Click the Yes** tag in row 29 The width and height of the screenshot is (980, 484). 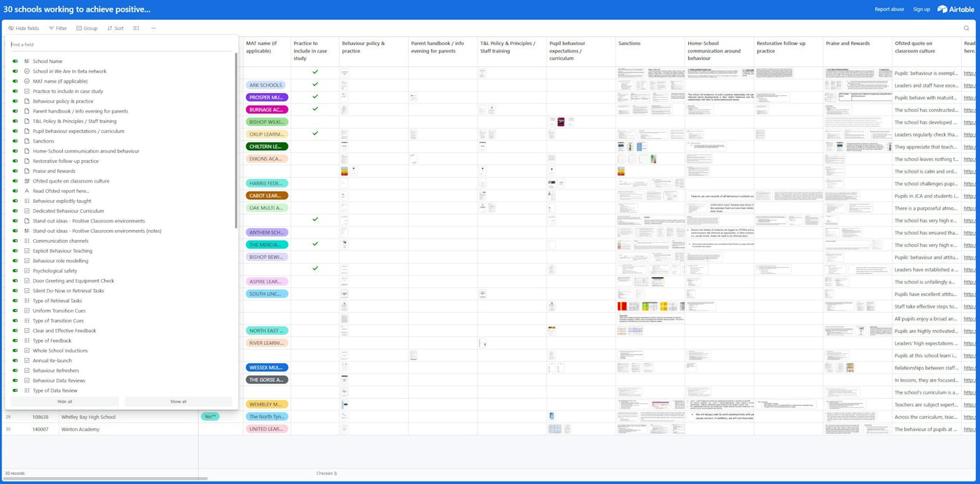point(210,417)
